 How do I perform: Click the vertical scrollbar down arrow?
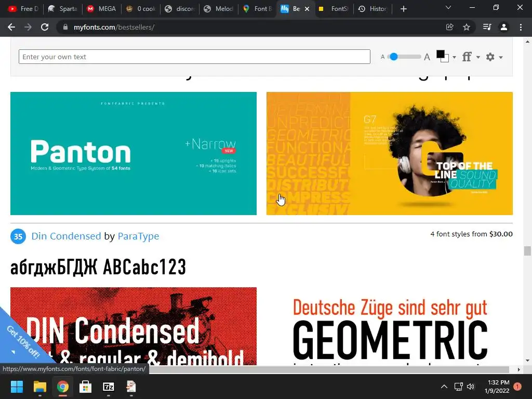(x=527, y=361)
